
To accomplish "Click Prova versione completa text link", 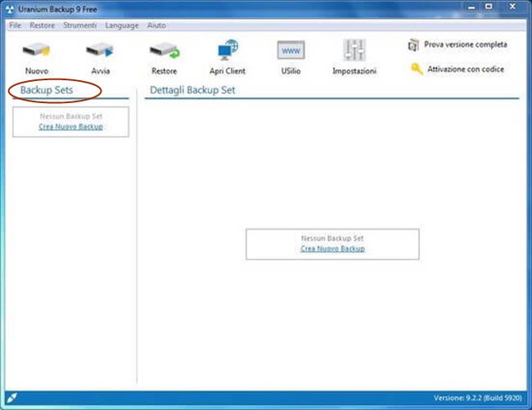I will point(466,44).
